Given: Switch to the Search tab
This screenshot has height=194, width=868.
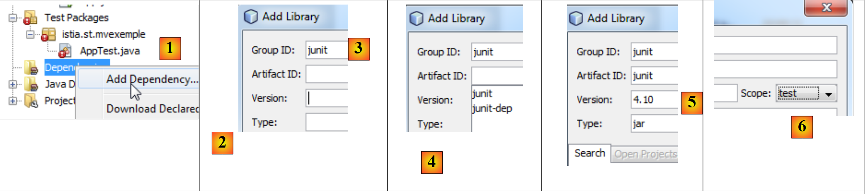Looking at the screenshot, I should (x=589, y=153).
